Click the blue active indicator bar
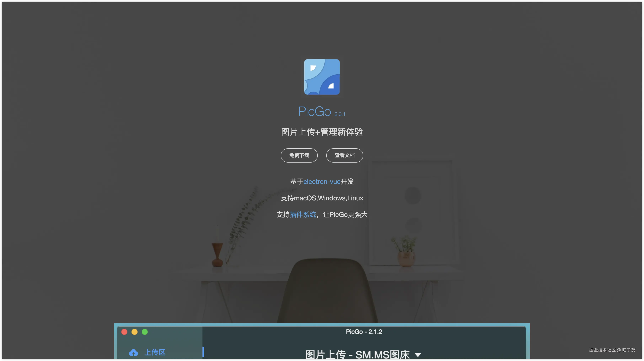644x361 pixels. click(203, 352)
